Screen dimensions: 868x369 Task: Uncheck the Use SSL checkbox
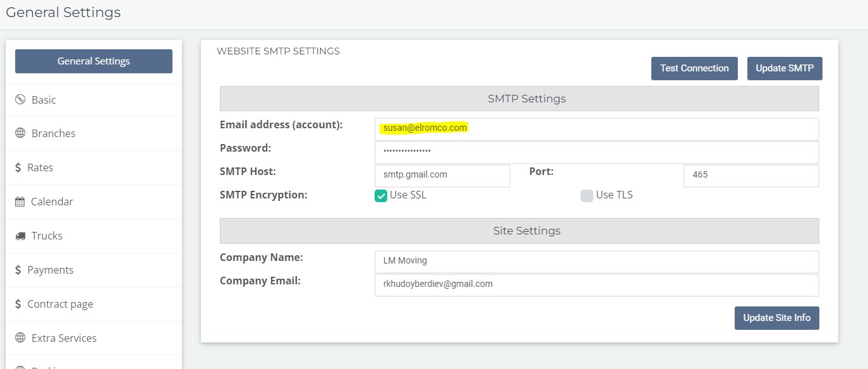coord(381,195)
